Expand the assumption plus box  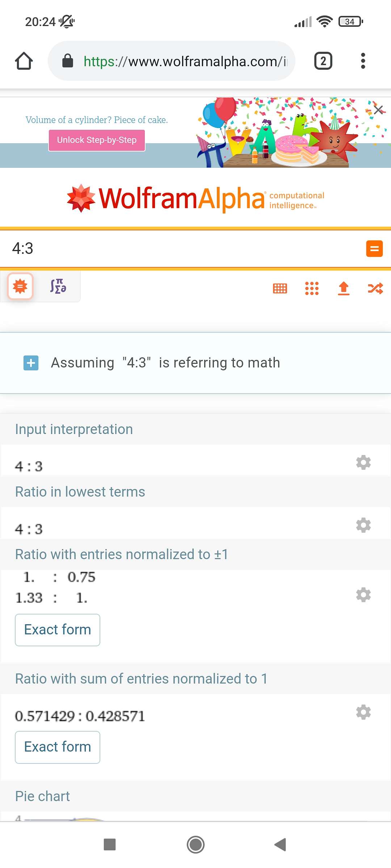31,363
